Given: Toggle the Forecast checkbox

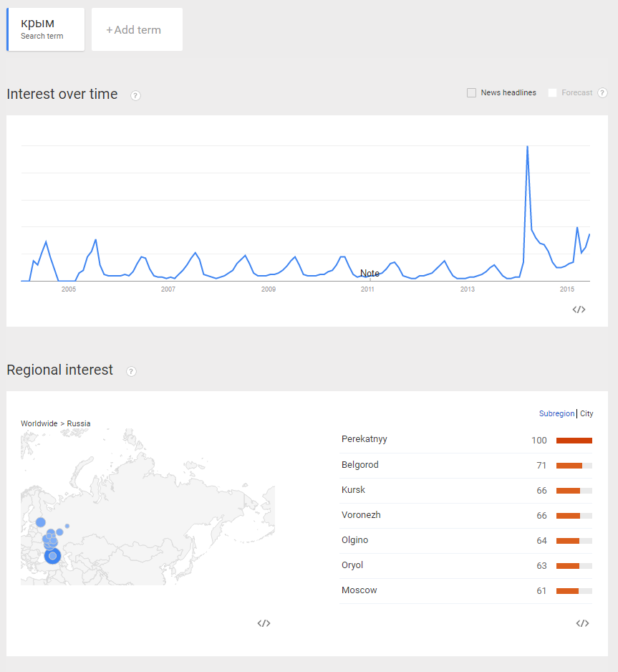Looking at the screenshot, I should (552, 92).
